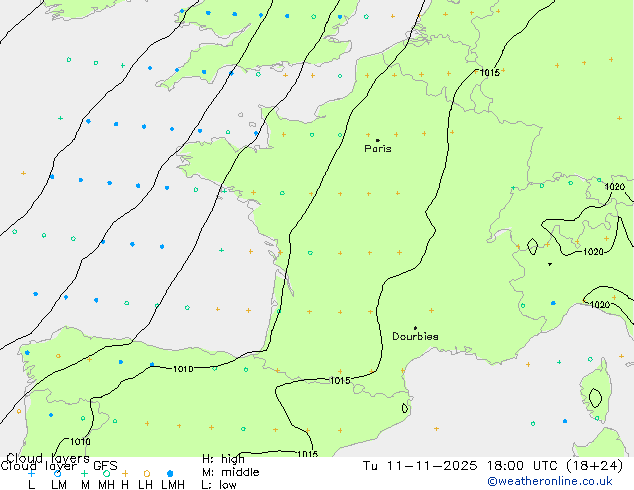Screen dimensions: 634x490
Task: Click the 1020 isobar label near Austria border
Action: click(x=615, y=187)
